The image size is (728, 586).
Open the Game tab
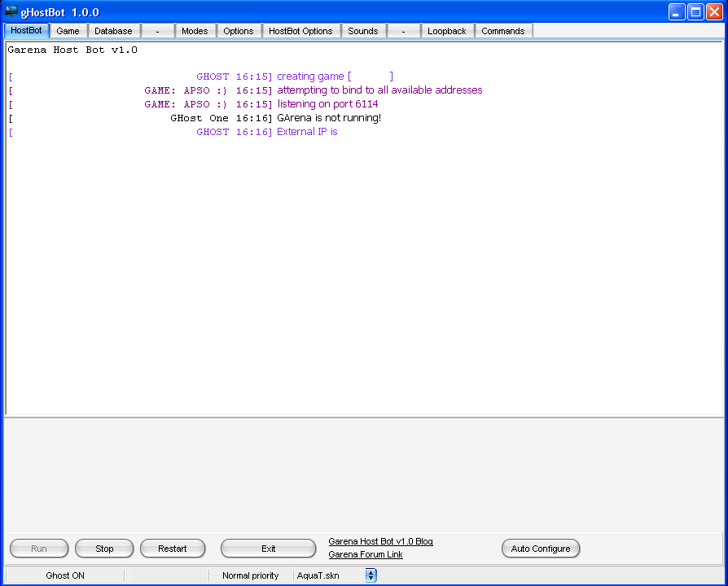[x=68, y=31]
